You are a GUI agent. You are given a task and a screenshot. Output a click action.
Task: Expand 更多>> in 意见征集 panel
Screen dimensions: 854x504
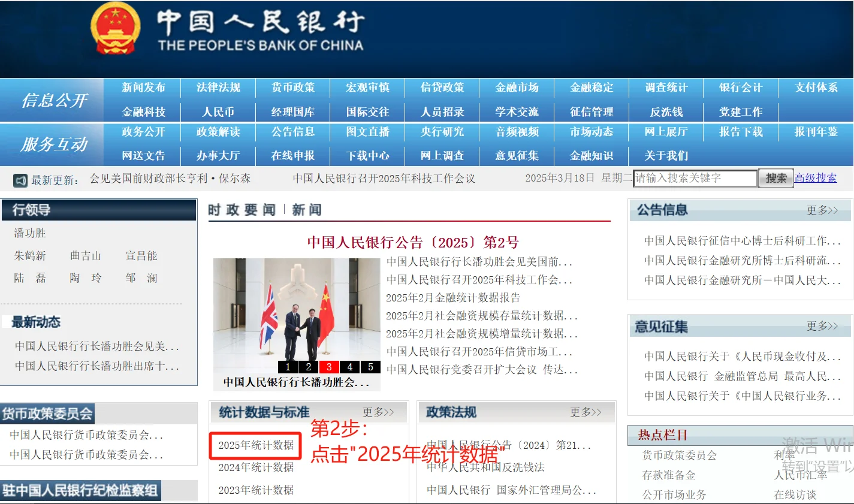pos(822,326)
